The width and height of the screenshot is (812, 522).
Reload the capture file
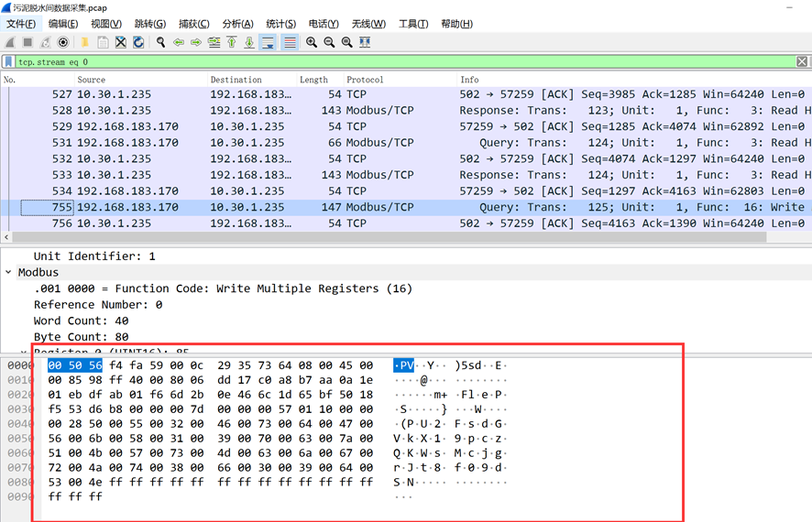(x=137, y=42)
